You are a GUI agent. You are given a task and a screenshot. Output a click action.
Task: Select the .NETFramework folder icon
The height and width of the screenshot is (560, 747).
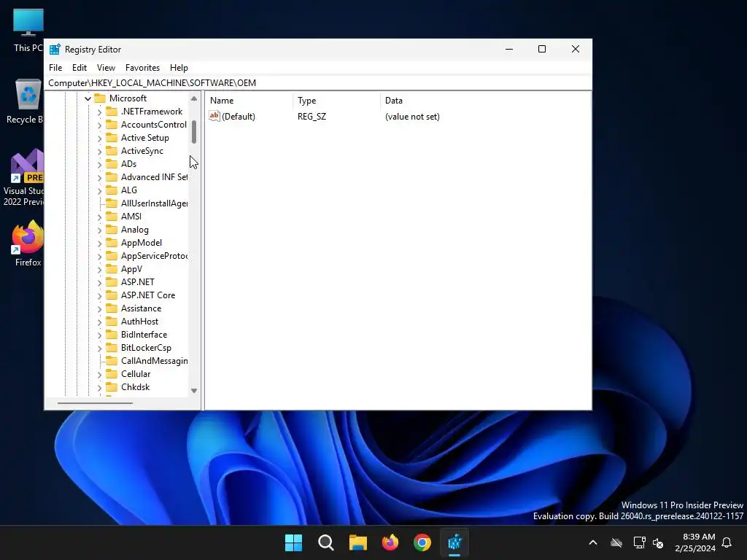(112, 112)
